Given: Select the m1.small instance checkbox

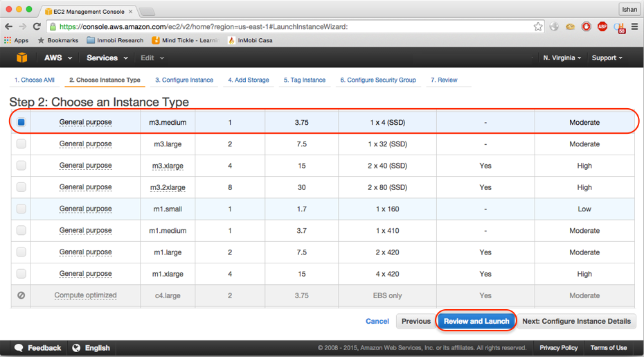Looking at the screenshot, I should coord(21,209).
